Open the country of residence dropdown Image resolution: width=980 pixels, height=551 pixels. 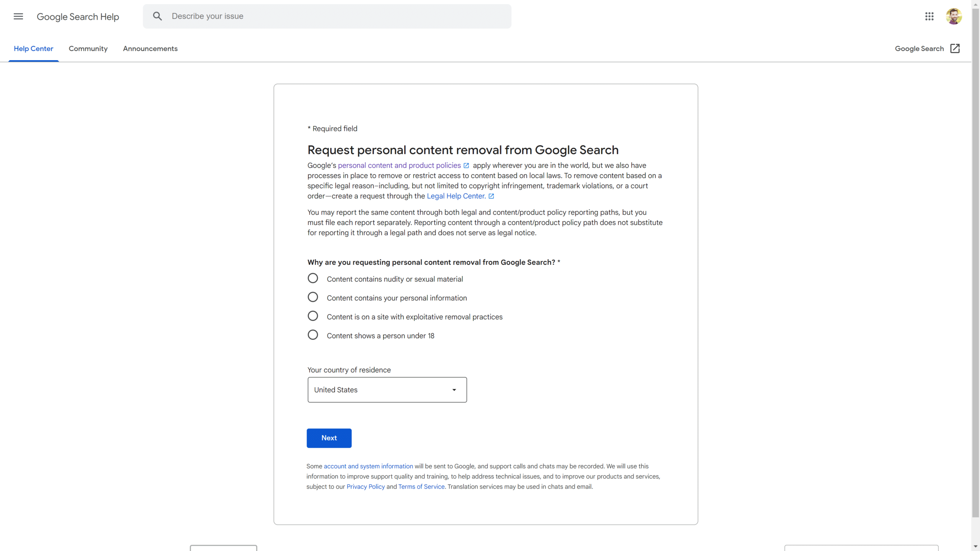(x=387, y=390)
